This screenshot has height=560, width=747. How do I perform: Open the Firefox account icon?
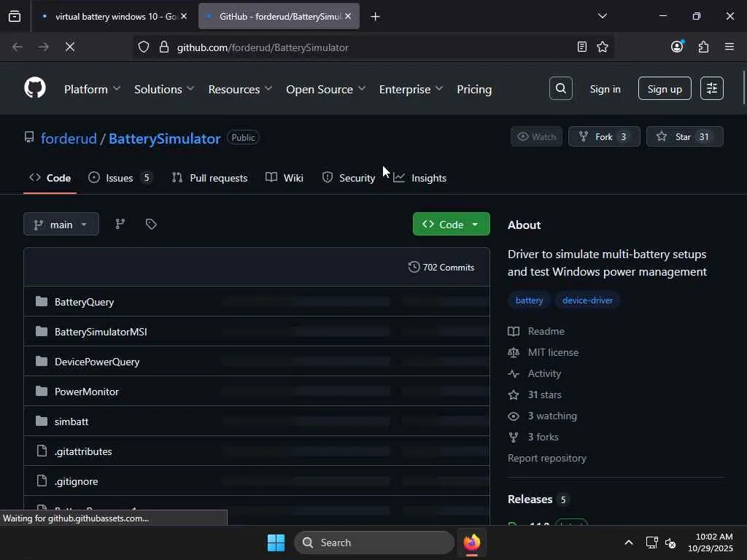point(677,47)
